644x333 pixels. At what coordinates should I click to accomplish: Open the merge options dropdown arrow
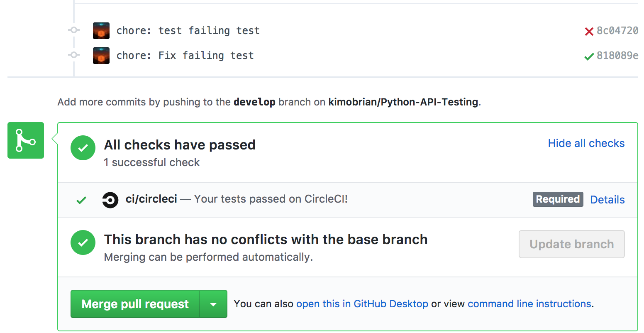213,304
